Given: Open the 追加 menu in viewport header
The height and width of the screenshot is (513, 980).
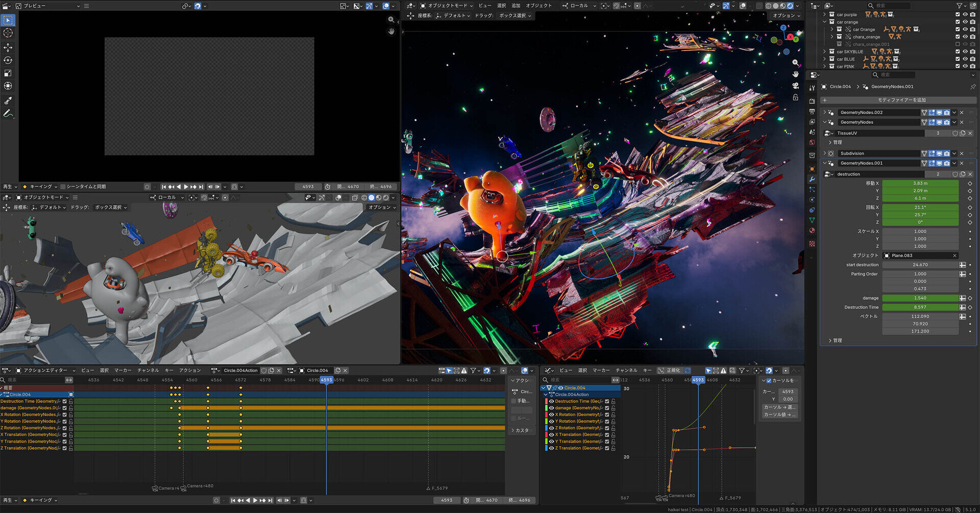Looking at the screenshot, I should [x=516, y=6].
